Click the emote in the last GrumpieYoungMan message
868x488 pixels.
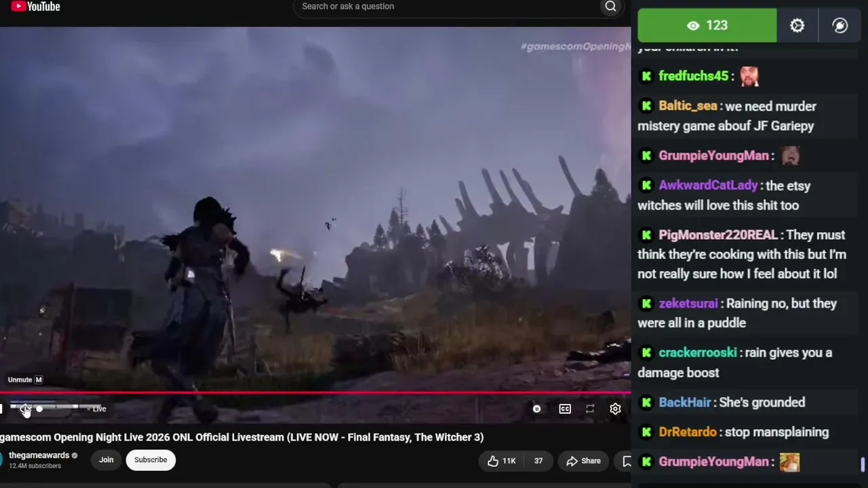tap(790, 462)
